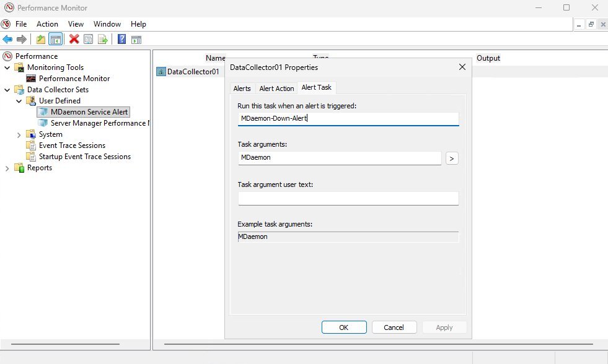608x364 pixels.
Task: Click the Up one level folder icon
Action: tap(41, 39)
